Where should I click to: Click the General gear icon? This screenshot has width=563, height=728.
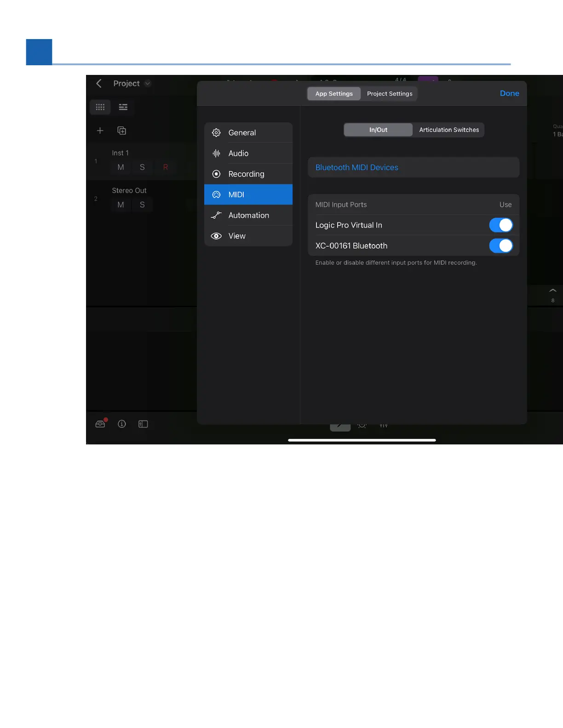click(x=216, y=133)
